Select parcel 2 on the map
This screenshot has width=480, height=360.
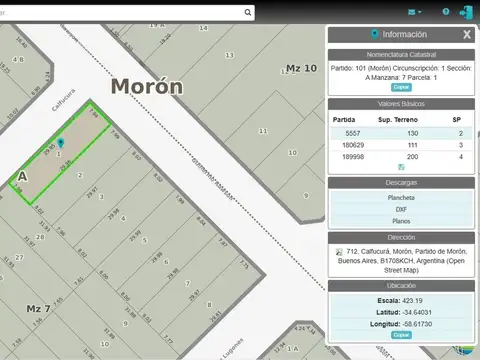[80, 175]
